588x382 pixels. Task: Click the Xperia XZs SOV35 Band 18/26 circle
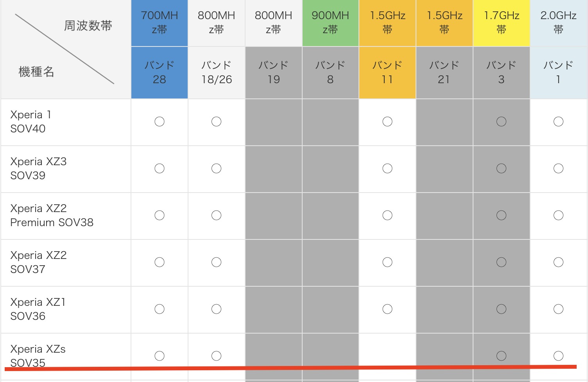216,356
